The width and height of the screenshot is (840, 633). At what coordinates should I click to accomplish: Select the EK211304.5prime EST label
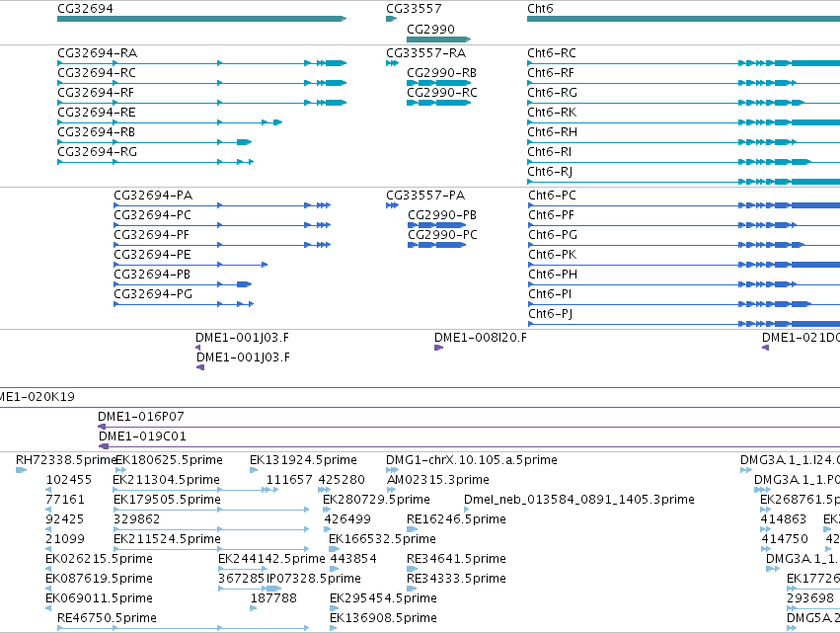coord(166,480)
